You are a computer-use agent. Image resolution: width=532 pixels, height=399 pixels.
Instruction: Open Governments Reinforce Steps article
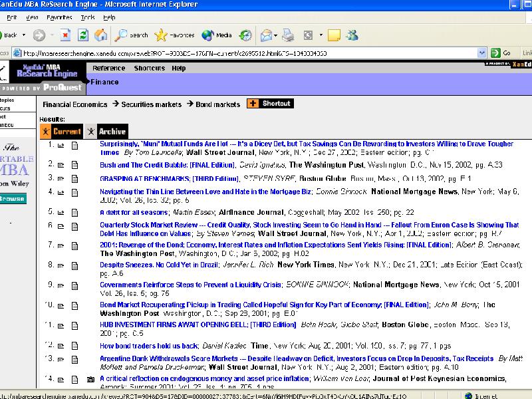click(x=190, y=285)
